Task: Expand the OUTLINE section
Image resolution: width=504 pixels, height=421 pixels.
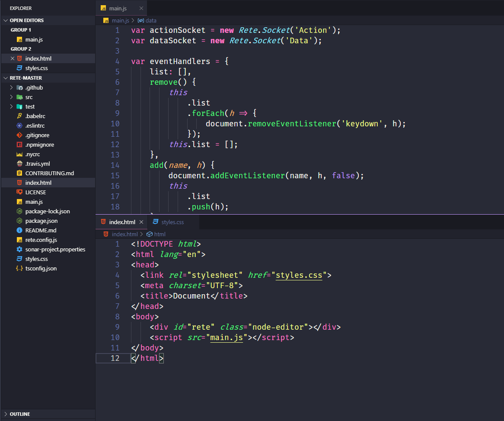Action: click(18, 414)
